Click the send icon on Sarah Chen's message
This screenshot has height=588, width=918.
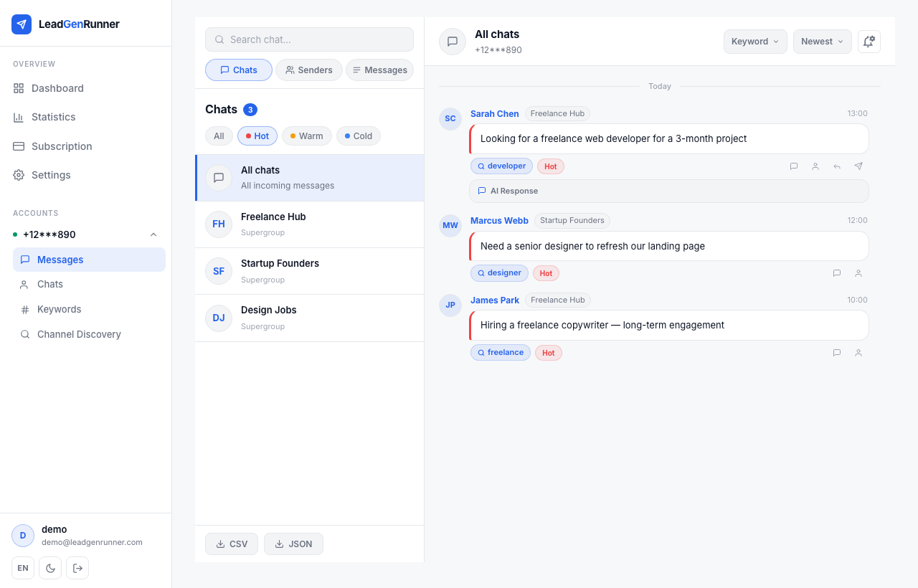pyautogui.click(x=858, y=166)
